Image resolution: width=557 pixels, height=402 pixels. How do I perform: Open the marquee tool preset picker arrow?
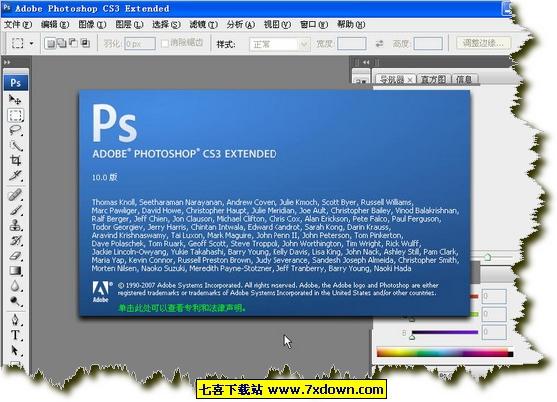[x=31, y=44]
